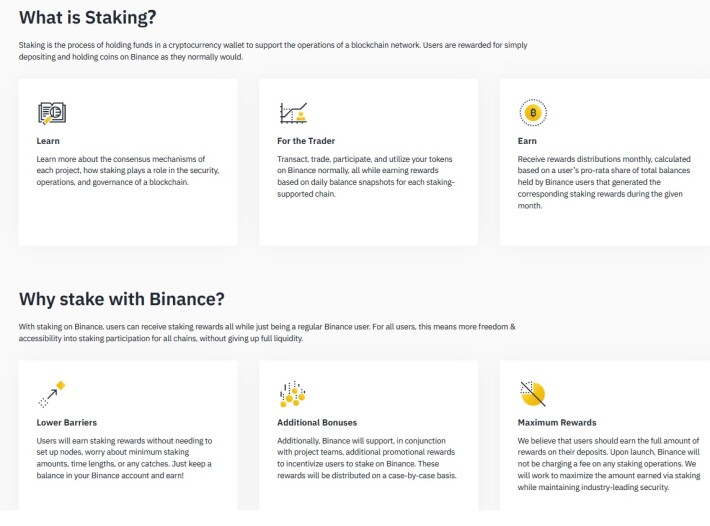Click the Additional Bonuses description paragraph
Screen dimensions: 710x526
[367, 458]
